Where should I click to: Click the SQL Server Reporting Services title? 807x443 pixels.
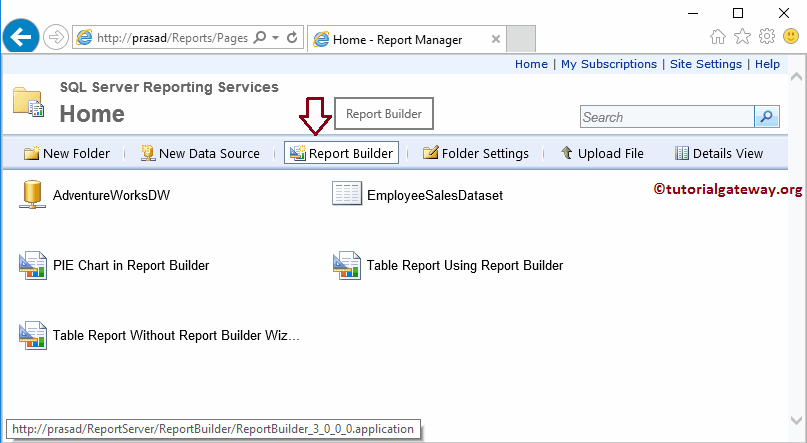point(169,87)
